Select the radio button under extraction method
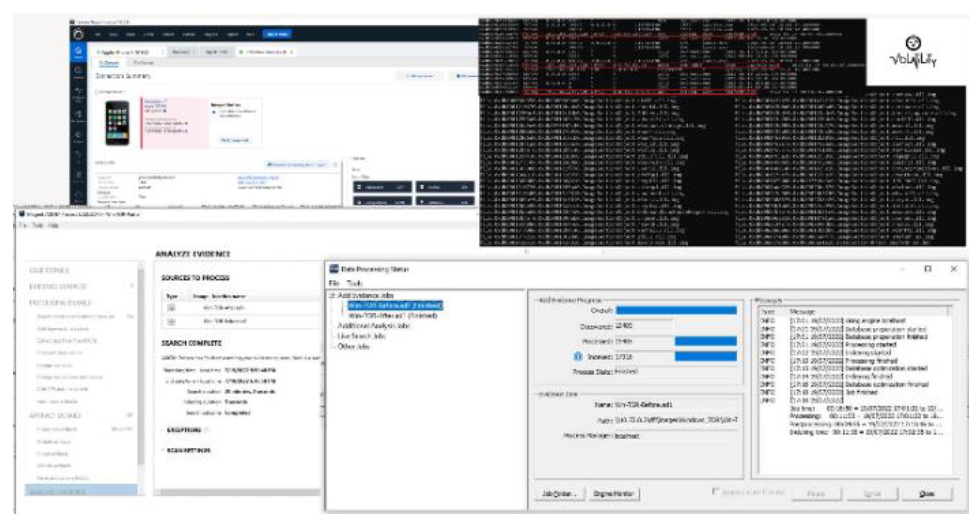This screenshot has width=980, height=525. 214,112
